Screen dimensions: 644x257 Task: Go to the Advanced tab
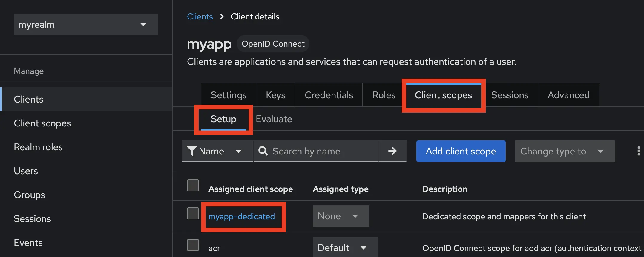(x=568, y=95)
